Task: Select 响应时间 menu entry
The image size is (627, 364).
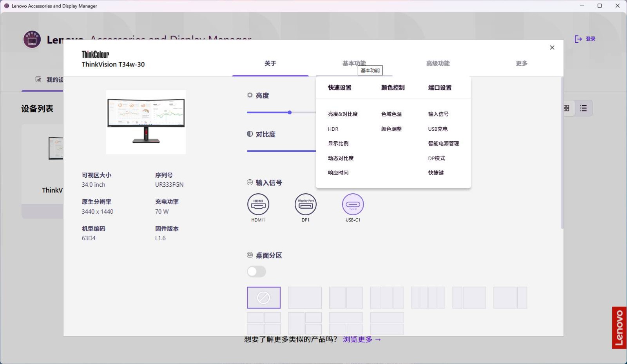Action: 338,173
